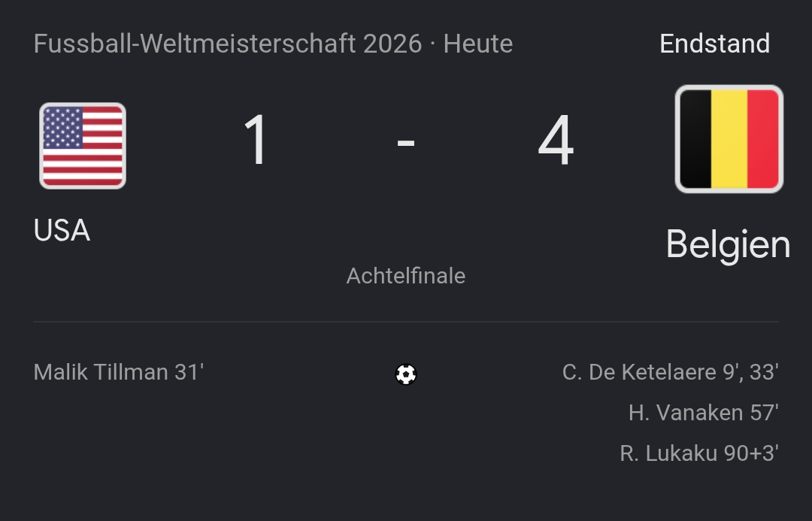Click the Heute date label

tap(478, 44)
